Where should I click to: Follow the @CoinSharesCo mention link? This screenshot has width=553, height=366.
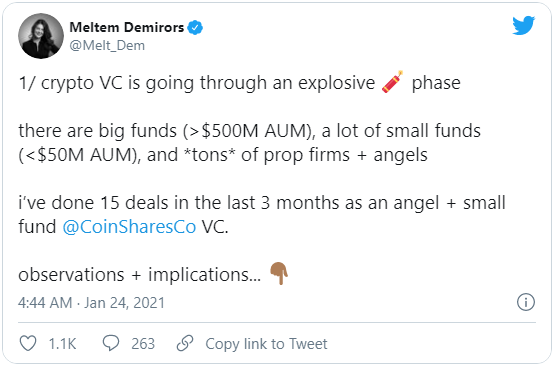(x=129, y=227)
